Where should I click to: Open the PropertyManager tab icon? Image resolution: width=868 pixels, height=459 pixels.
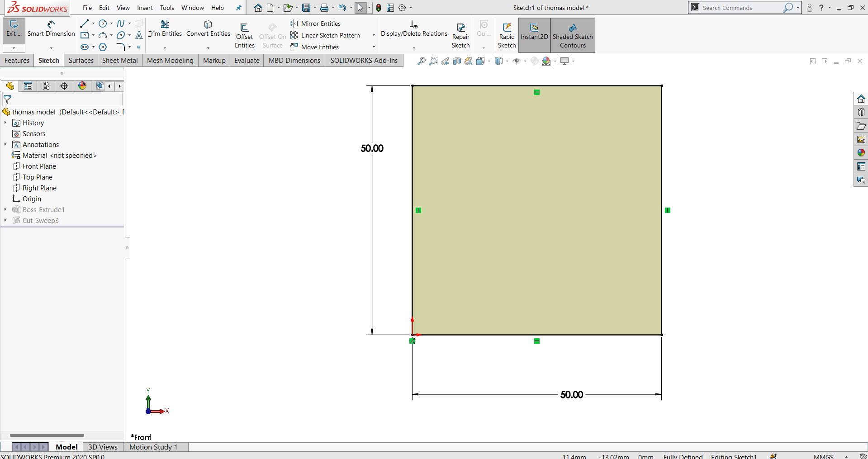point(28,86)
